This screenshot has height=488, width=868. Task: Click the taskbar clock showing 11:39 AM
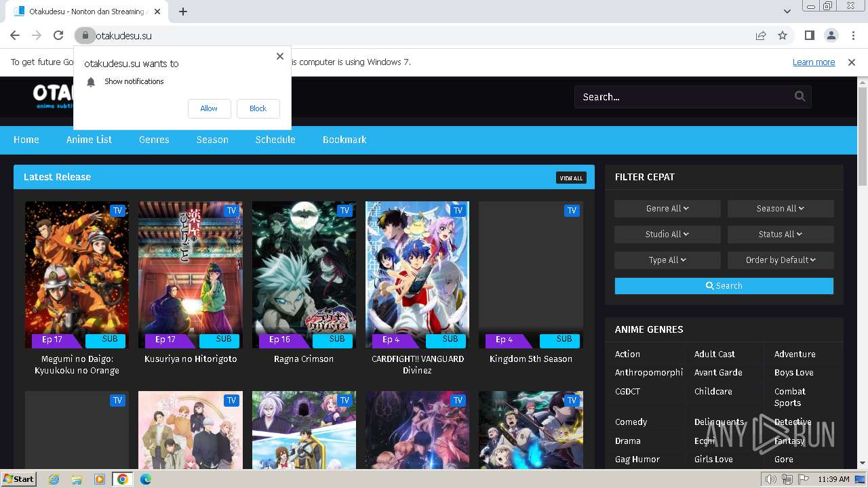tap(833, 479)
